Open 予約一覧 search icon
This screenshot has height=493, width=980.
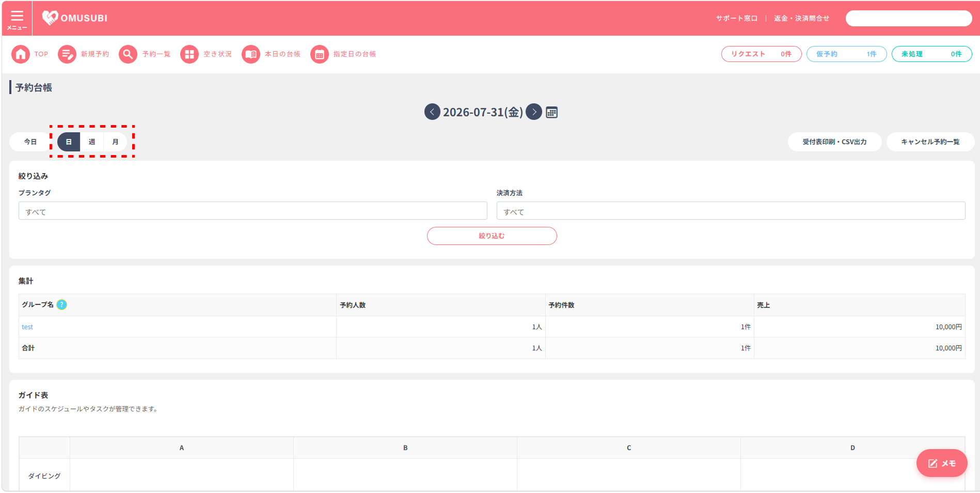(128, 54)
